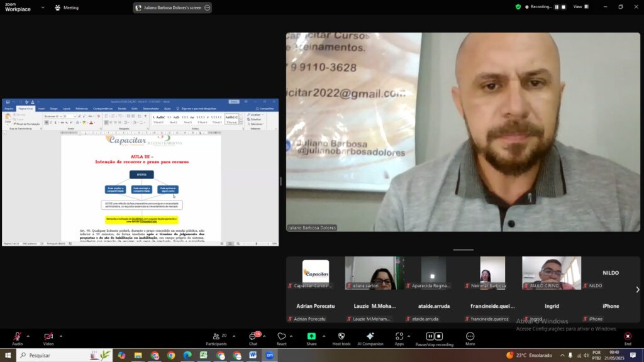Launch the AI Companion
Viewport: 644px width, 362px height.
point(370,338)
